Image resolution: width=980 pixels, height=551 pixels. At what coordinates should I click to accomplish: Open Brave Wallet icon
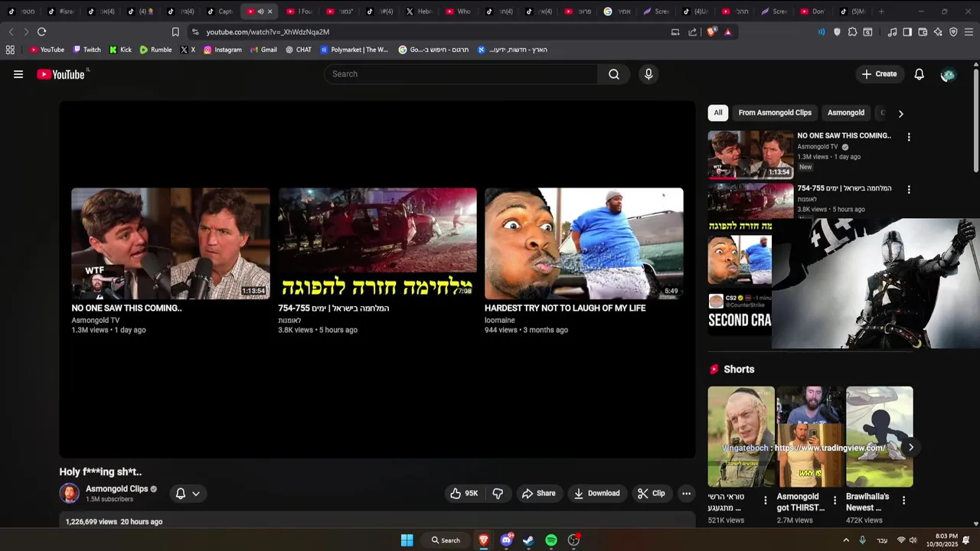923,32
